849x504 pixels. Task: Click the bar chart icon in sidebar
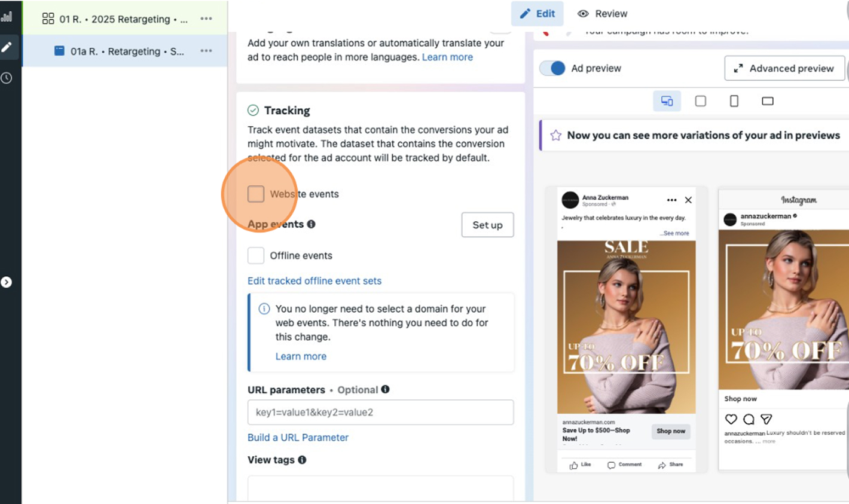point(7,17)
